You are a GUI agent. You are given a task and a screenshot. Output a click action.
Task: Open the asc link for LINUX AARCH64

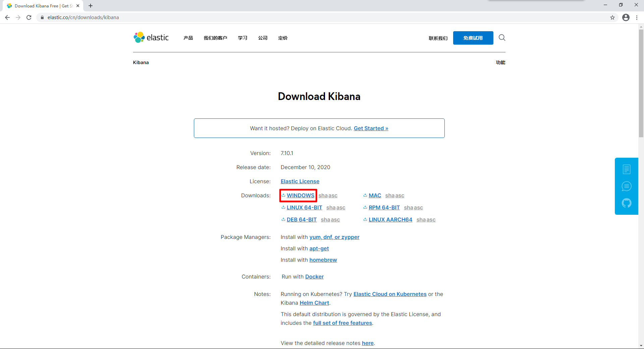(x=431, y=219)
